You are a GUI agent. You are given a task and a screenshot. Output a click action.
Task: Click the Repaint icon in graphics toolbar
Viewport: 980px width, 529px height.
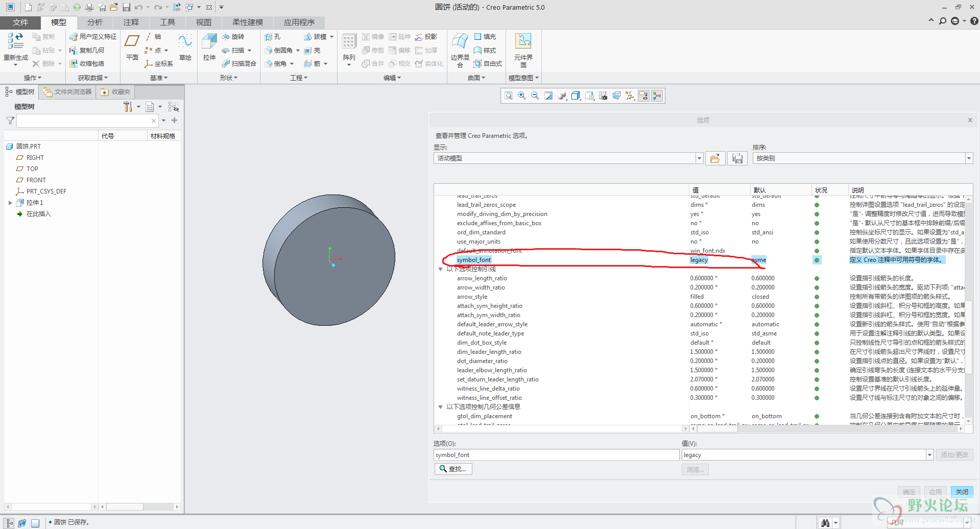click(548, 95)
